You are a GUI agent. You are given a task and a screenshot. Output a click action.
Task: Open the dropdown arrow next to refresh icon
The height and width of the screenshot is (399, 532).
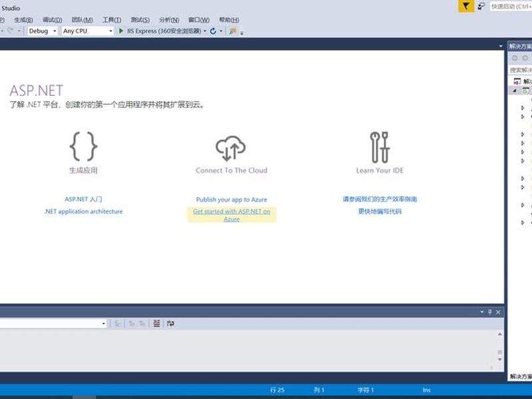tap(221, 31)
